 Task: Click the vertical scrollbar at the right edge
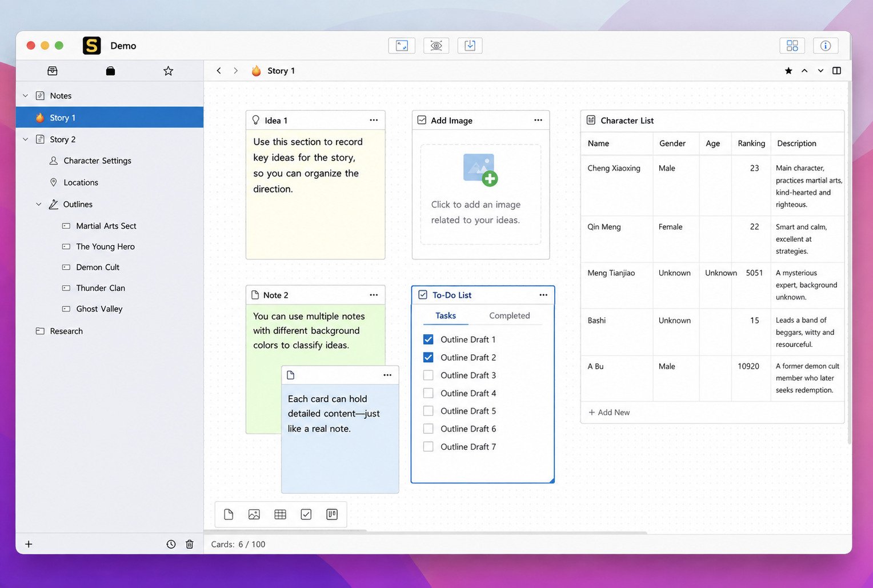click(x=849, y=263)
